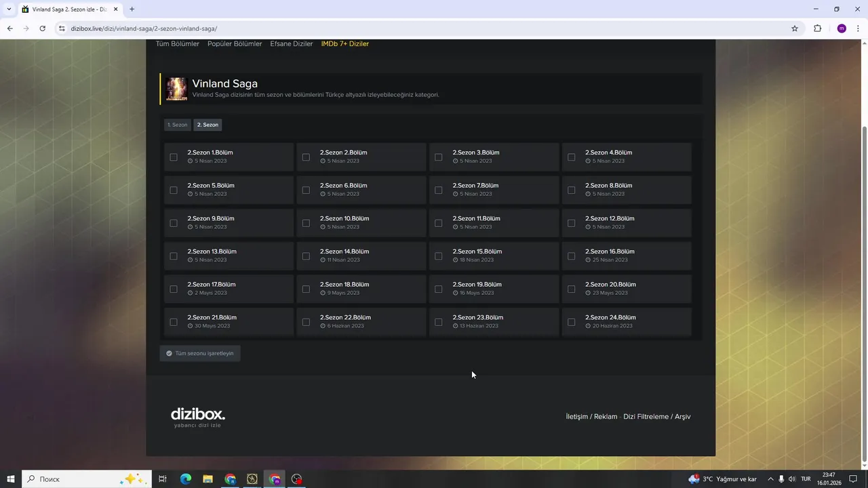Open File Explorer from taskbar
The width and height of the screenshot is (868, 488).
pos(208,479)
